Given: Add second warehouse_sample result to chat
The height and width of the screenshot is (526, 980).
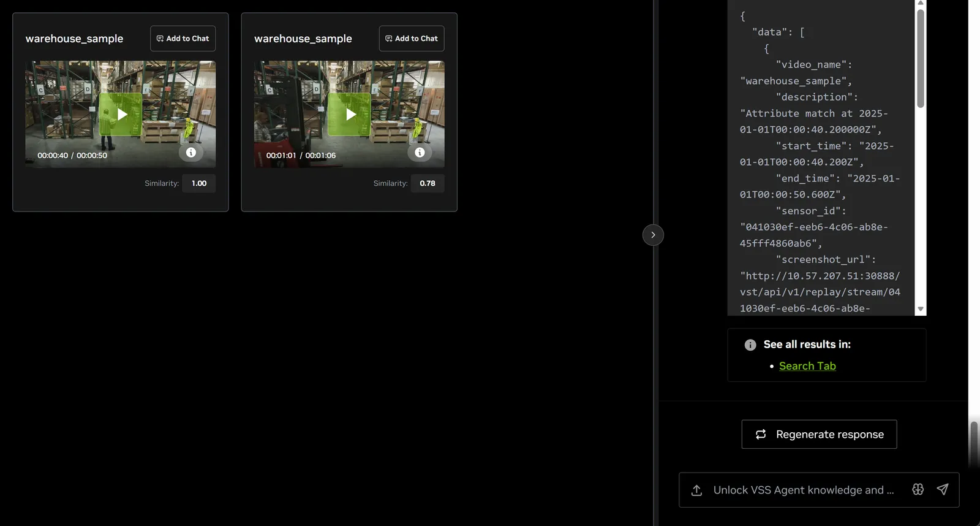Looking at the screenshot, I should [x=412, y=39].
